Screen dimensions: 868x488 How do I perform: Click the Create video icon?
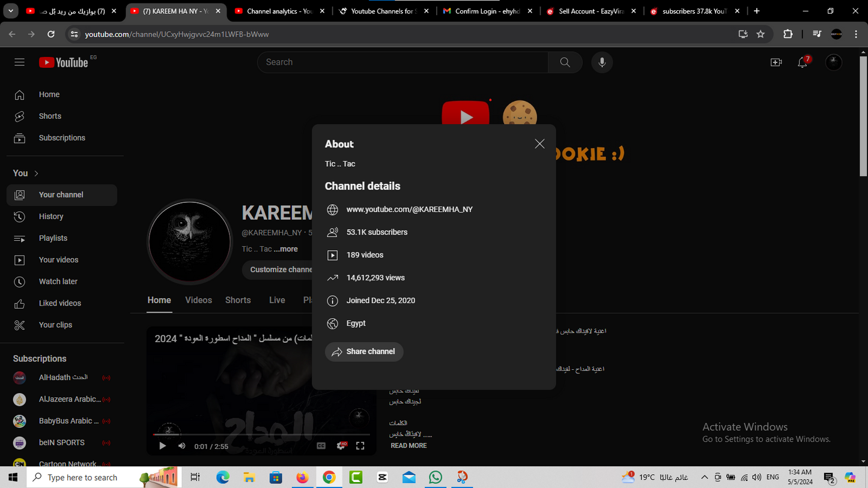tap(775, 62)
